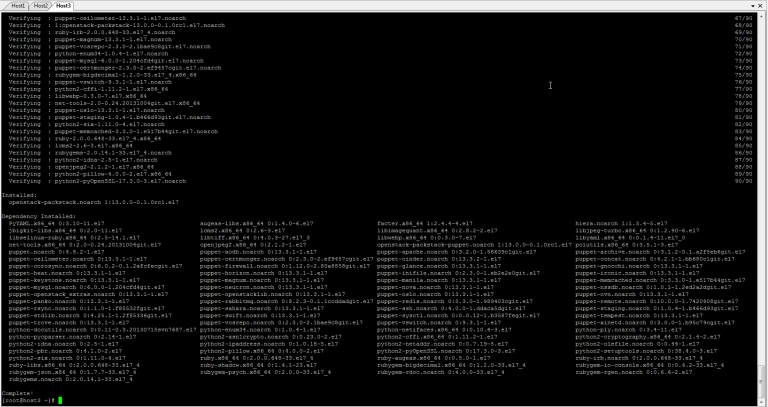This screenshot has width=768, height=407.
Task: Click the Verifying libwebp-0.3.0-7 line
Action: pos(78,96)
